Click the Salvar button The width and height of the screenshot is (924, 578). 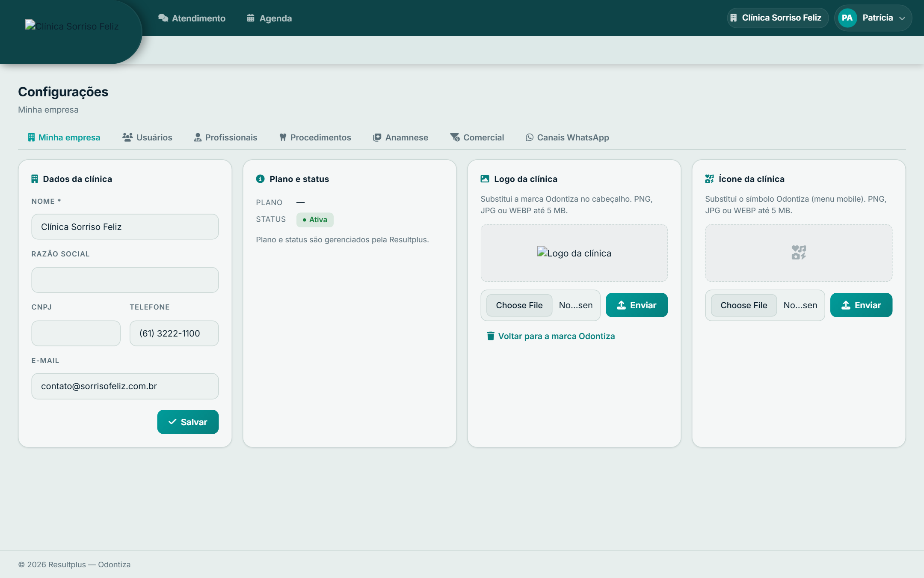[x=188, y=422]
